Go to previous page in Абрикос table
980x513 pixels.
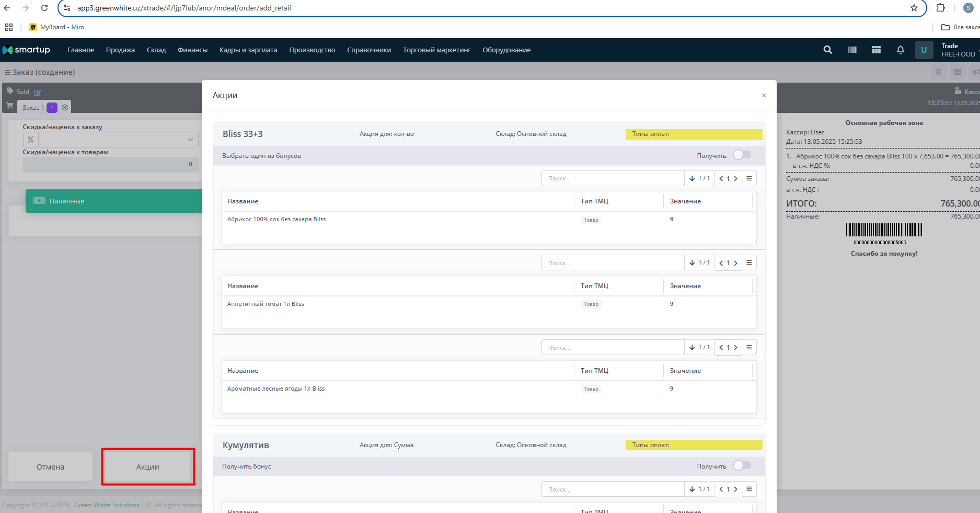721,178
